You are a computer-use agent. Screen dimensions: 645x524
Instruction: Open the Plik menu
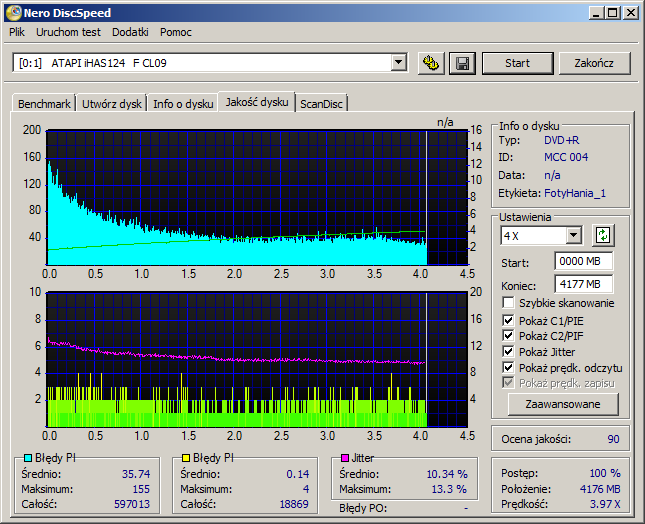(17, 32)
